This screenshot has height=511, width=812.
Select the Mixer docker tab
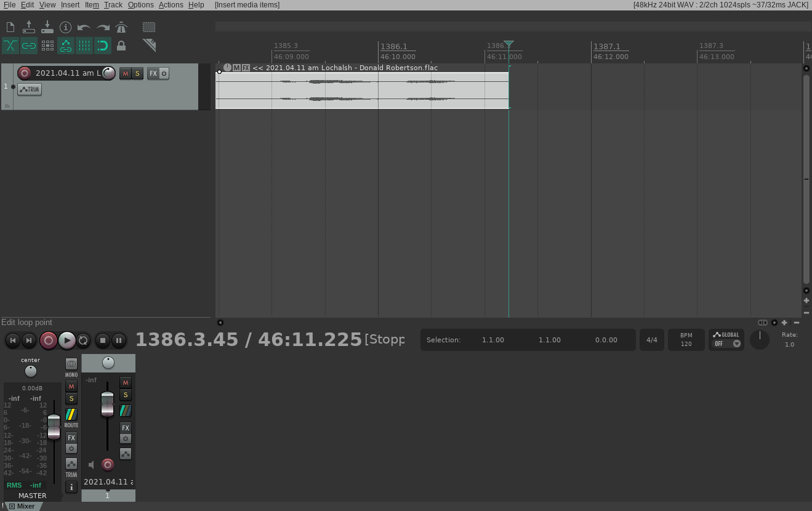coord(22,506)
